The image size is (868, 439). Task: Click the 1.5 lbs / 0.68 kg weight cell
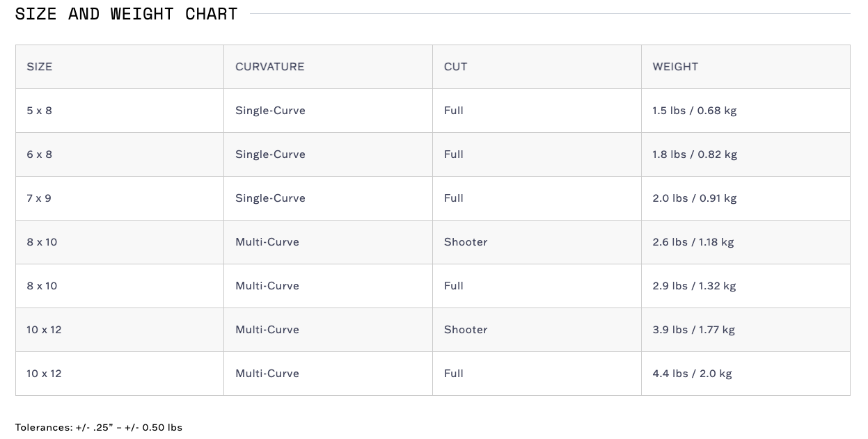(694, 111)
